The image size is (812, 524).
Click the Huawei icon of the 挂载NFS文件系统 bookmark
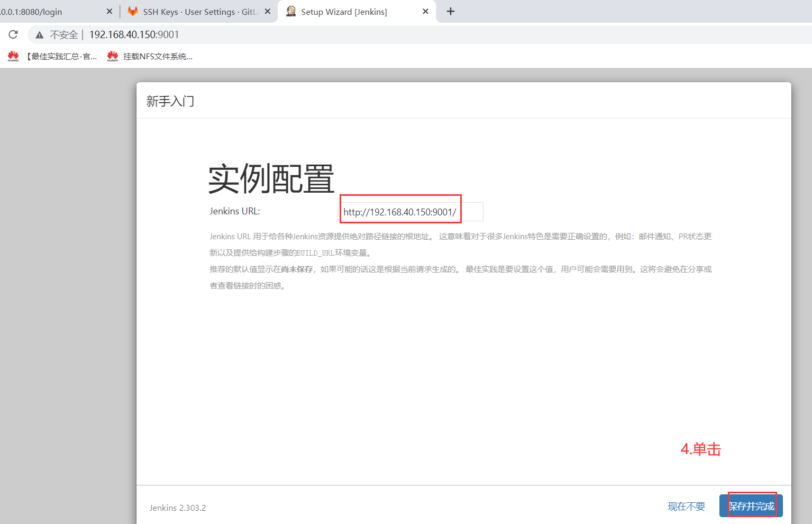coord(113,56)
